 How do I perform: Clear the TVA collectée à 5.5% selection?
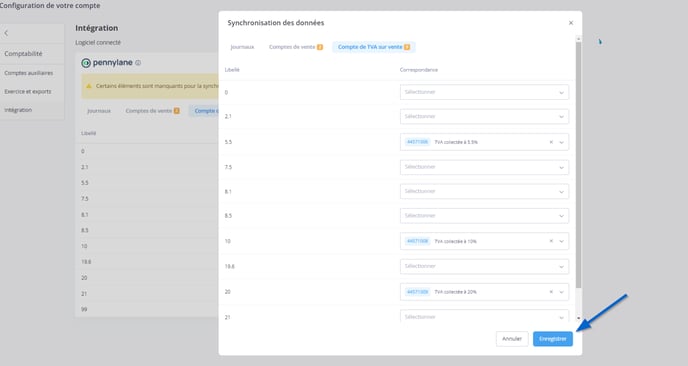(x=551, y=142)
